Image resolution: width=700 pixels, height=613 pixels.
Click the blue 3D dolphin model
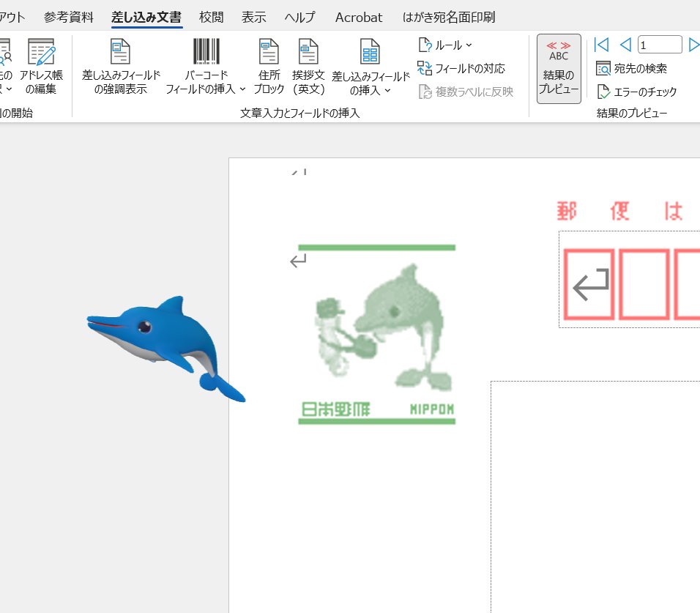tap(165, 348)
